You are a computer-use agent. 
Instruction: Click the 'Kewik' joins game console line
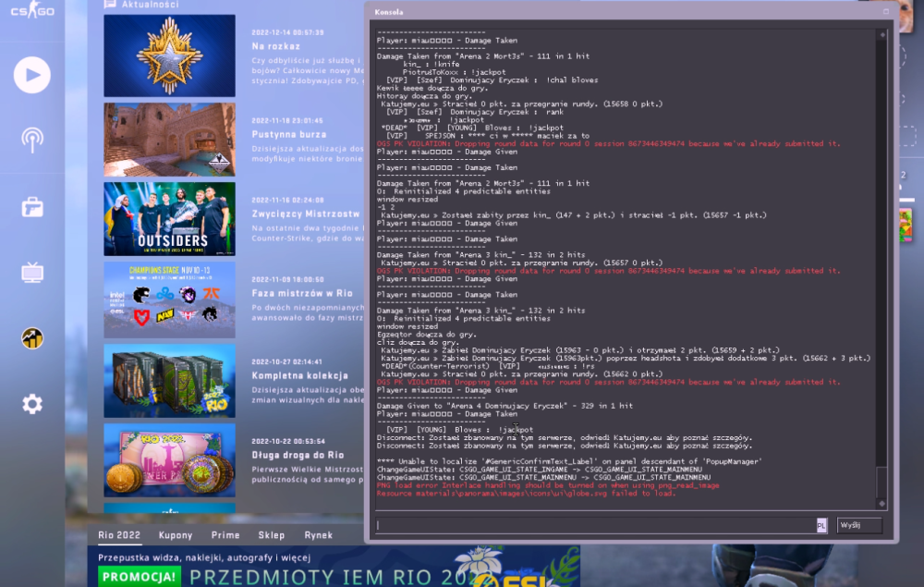pos(432,88)
